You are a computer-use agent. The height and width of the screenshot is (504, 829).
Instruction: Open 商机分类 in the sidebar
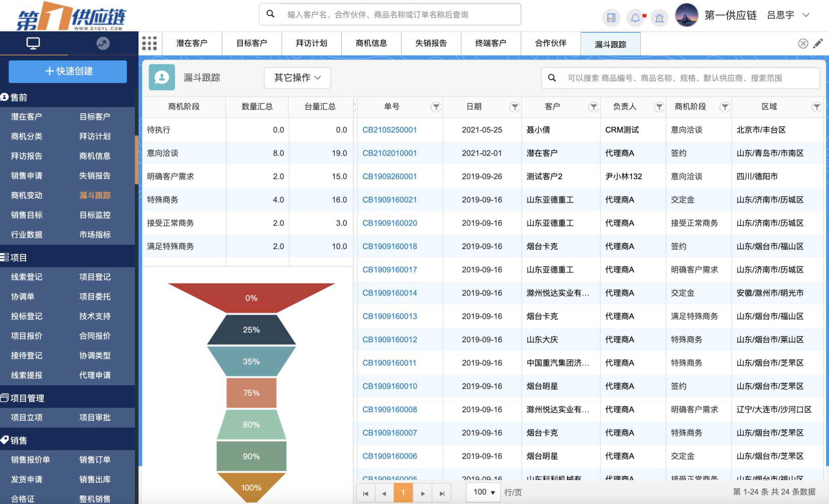pyautogui.click(x=27, y=136)
